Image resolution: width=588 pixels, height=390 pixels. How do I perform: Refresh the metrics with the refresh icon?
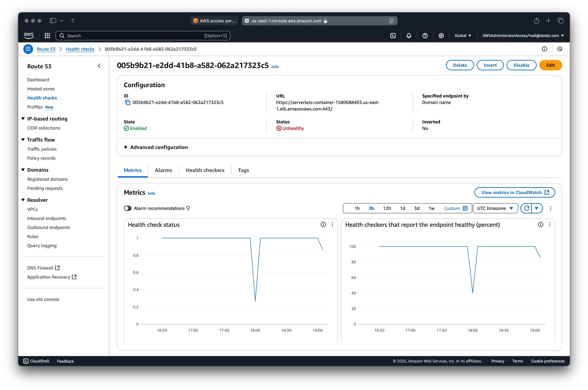527,208
